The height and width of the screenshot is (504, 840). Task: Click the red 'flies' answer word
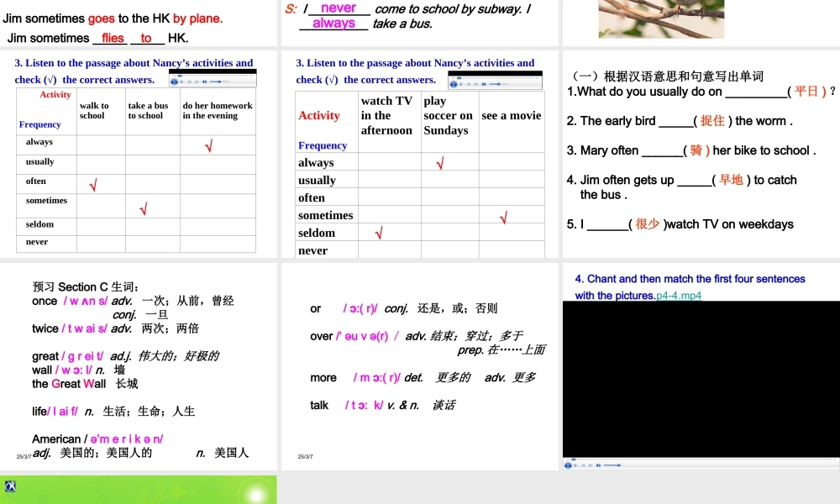[113, 38]
